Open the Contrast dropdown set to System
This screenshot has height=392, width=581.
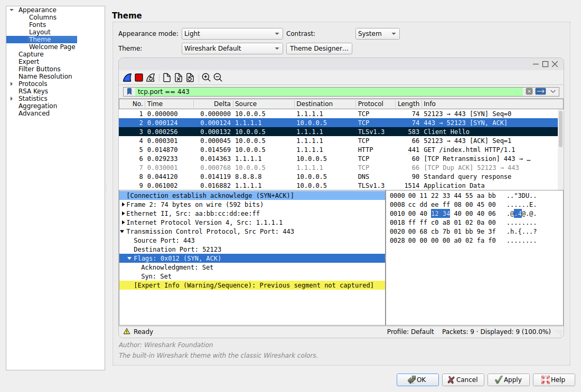[x=377, y=34]
